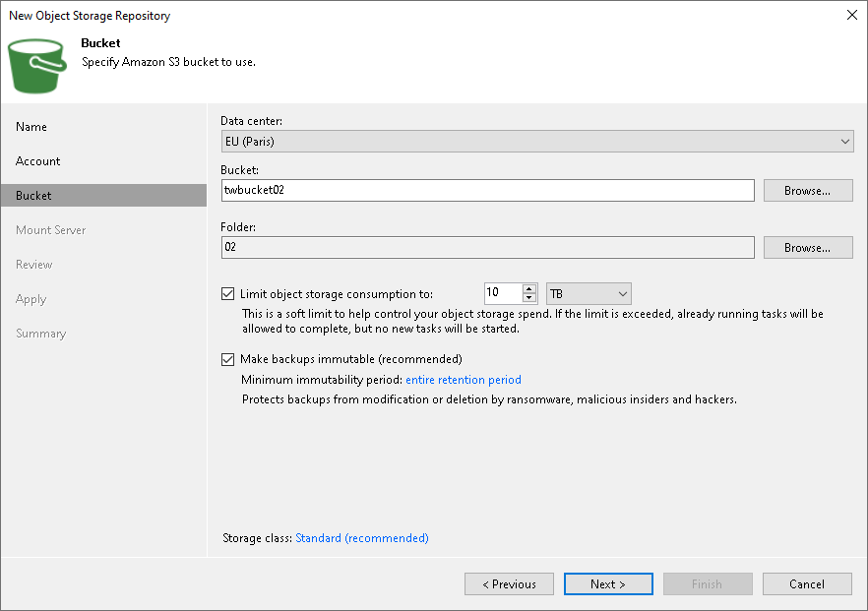Open the Data center dropdown

[x=537, y=141]
